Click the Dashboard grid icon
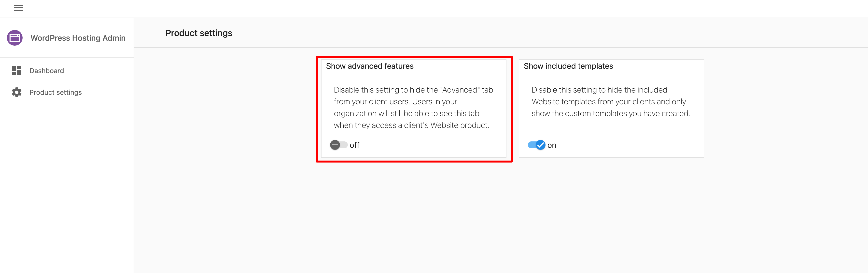The image size is (868, 273). (16, 71)
